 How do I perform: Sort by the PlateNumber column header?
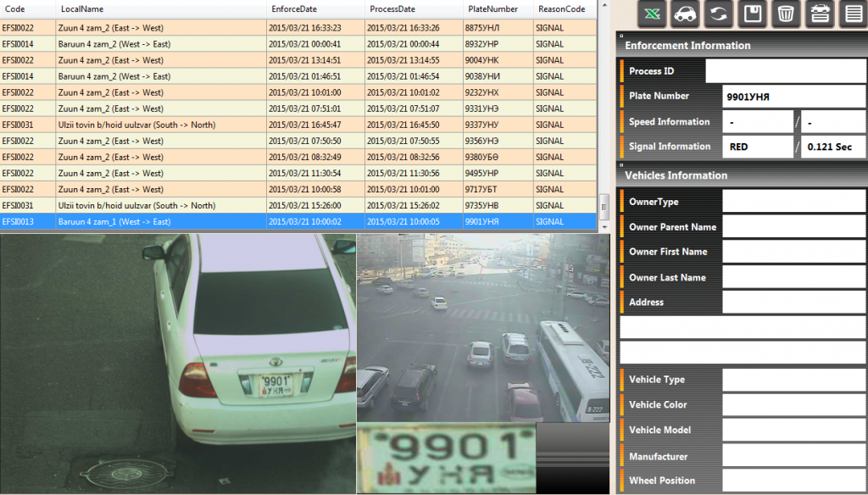pos(492,8)
